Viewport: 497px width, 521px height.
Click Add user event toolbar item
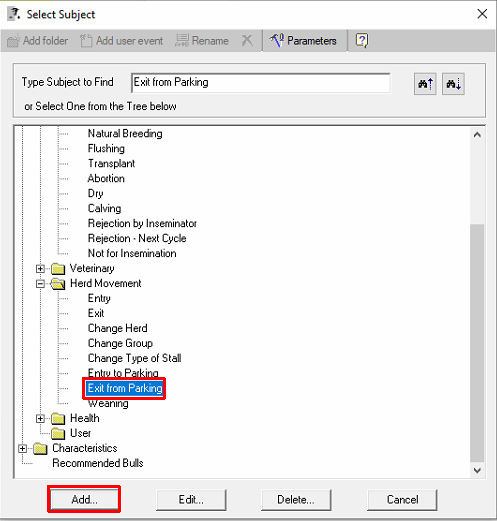(121, 41)
